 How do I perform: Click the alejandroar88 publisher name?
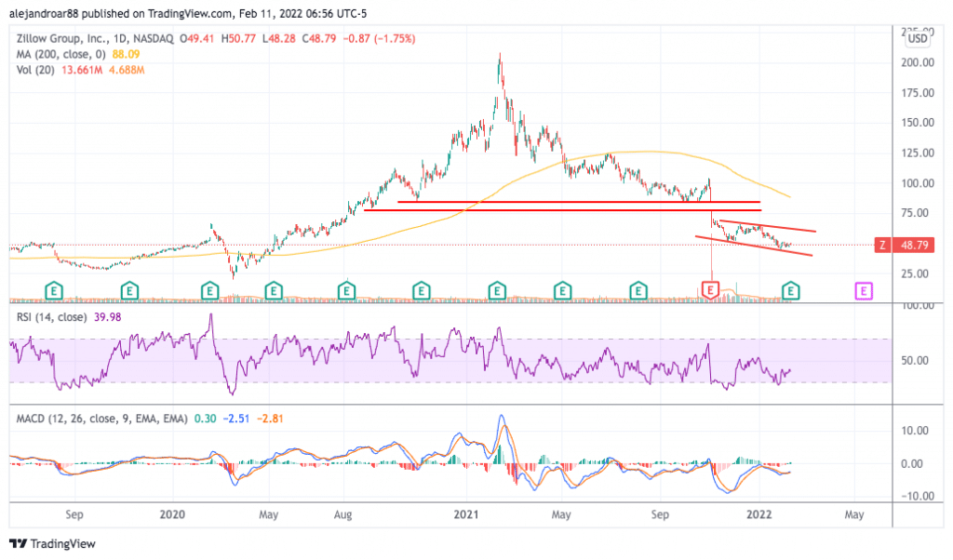[x=44, y=13]
